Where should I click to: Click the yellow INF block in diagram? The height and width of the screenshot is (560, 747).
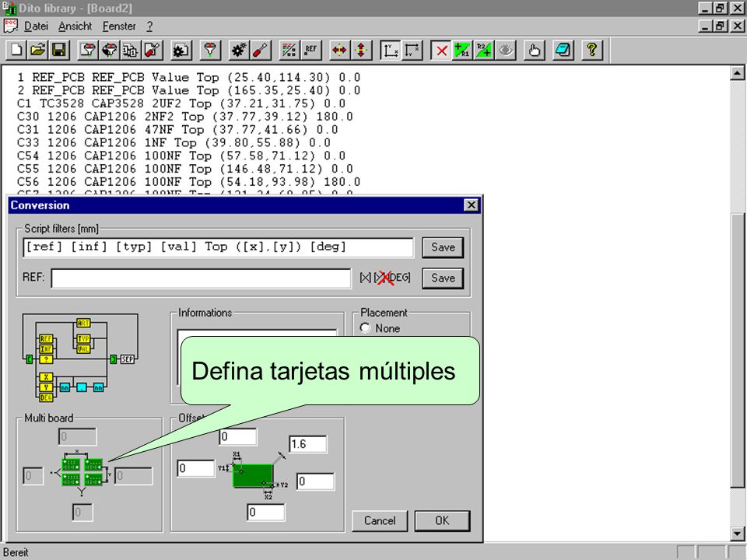pos(46,349)
